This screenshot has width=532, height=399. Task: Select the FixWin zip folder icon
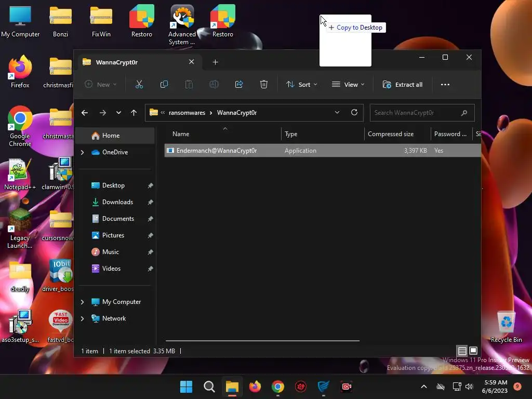(x=101, y=21)
